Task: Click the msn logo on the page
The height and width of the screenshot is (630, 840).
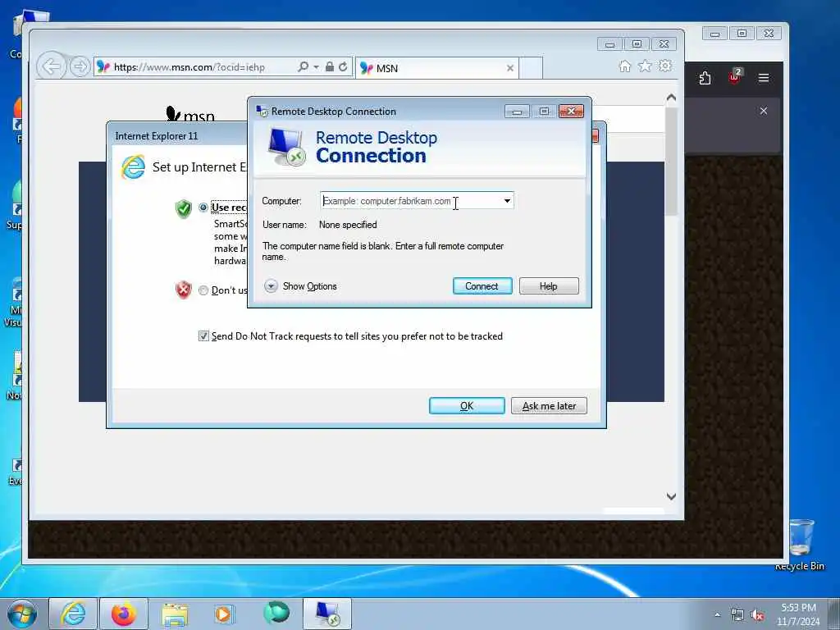Action: pos(190,113)
